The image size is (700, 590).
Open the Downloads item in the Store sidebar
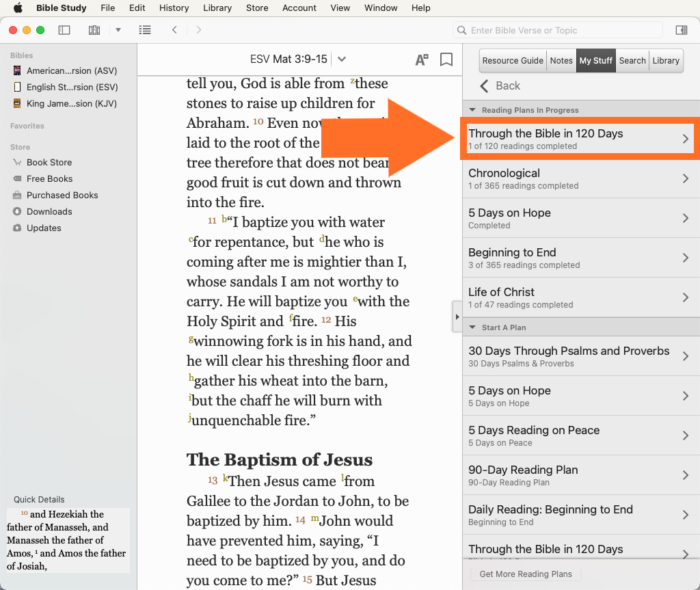49,211
